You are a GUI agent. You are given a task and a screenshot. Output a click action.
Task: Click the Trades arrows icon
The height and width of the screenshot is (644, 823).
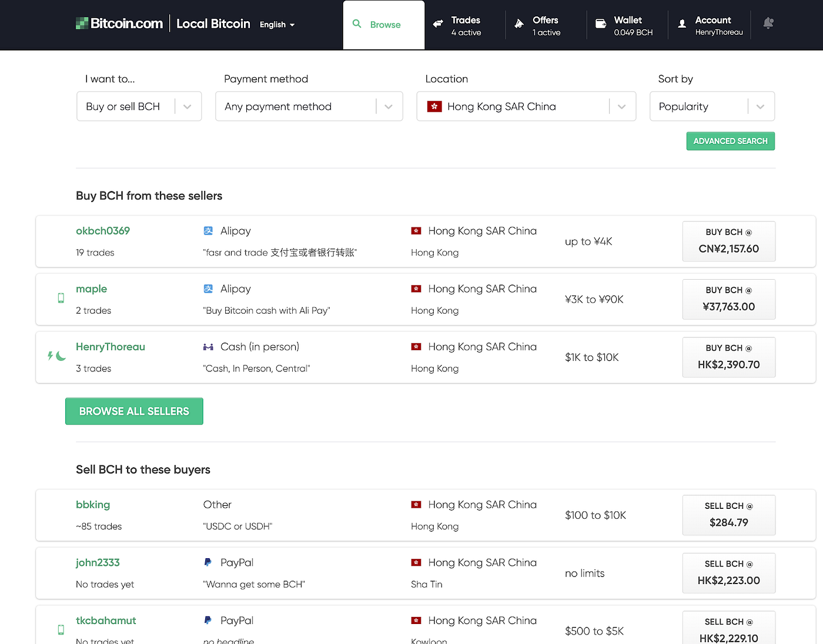tap(438, 24)
